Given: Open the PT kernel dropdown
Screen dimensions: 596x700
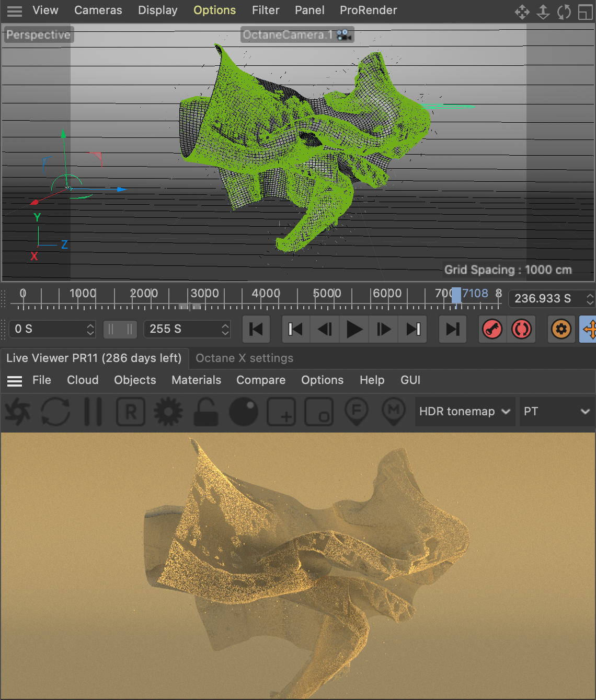Looking at the screenshot, I should coord(557,412).
